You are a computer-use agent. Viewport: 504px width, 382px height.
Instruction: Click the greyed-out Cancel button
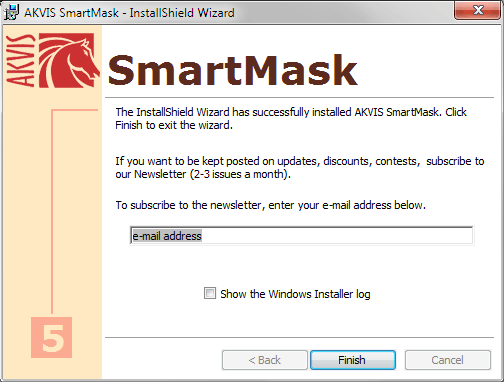pos(448,360)
